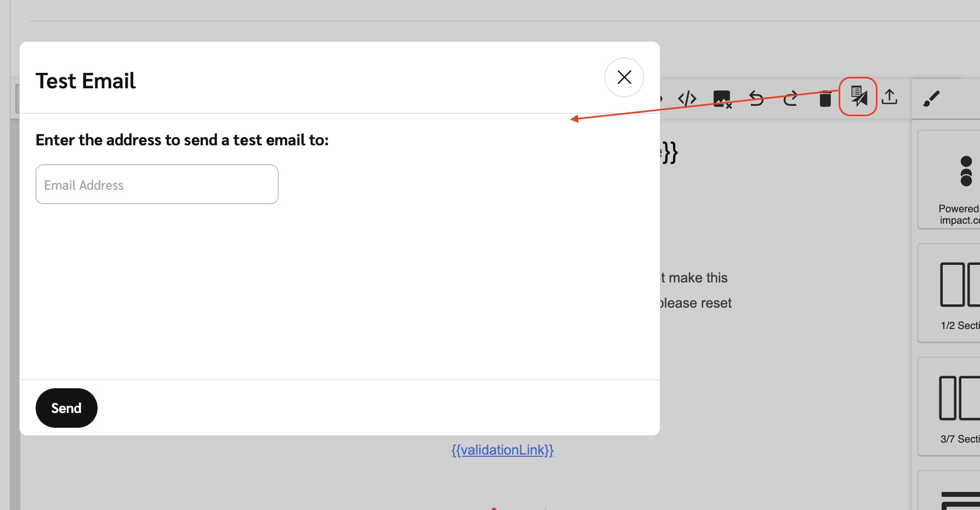The image size is (980, 510).
Task: Redo the last undone change
Action: click(x=790, y=99)
